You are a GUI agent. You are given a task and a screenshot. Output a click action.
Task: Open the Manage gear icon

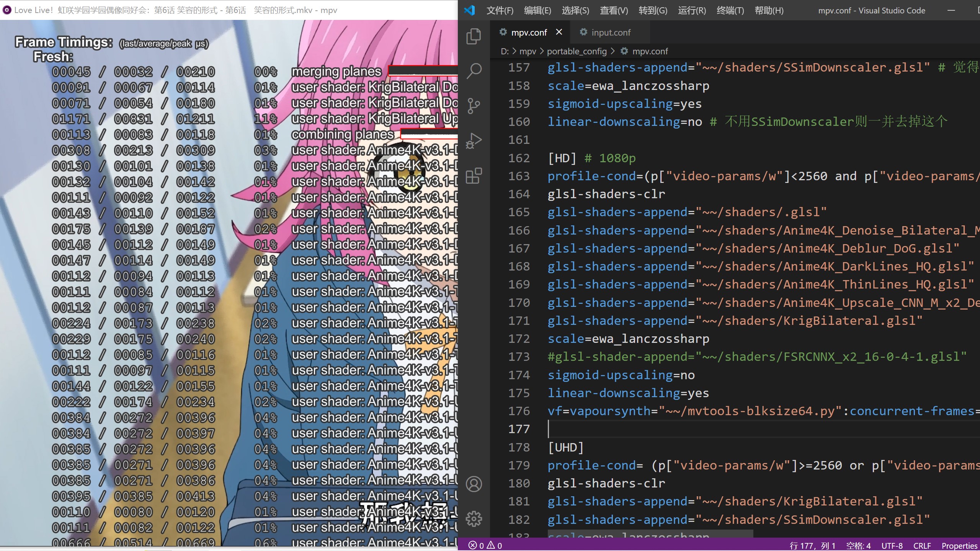[474, 519]
